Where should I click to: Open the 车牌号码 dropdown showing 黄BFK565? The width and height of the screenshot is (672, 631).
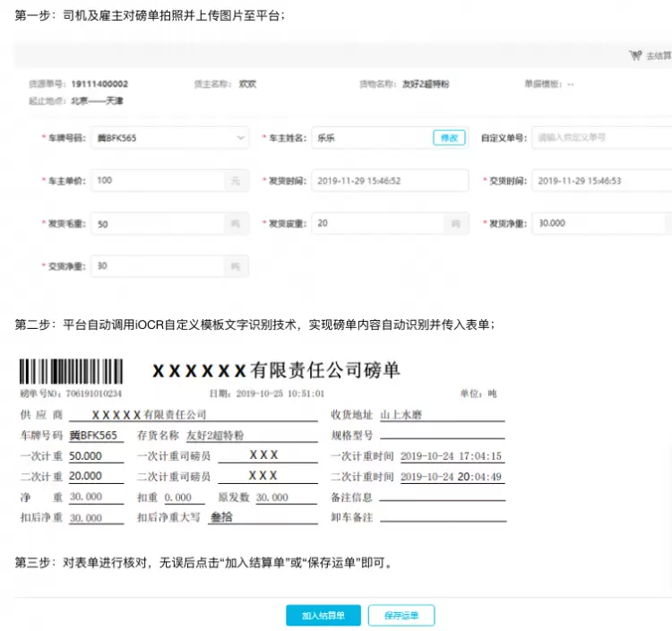tap(169, 138)
